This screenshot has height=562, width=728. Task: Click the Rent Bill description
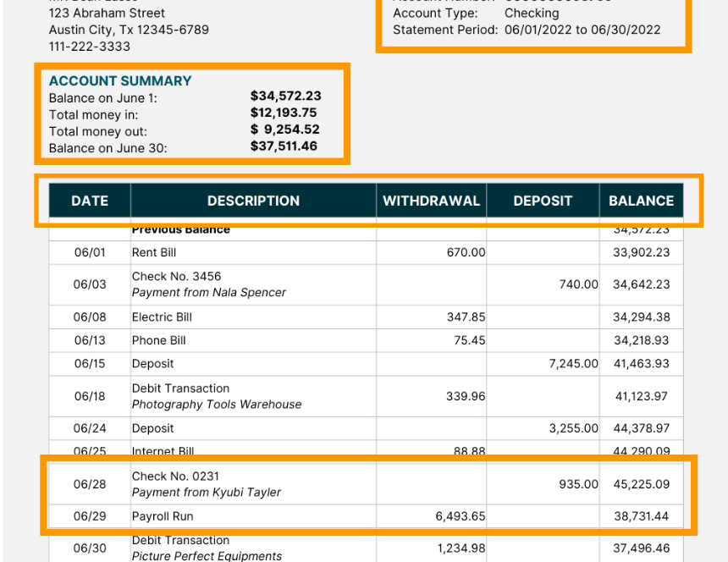pos(154,252)
